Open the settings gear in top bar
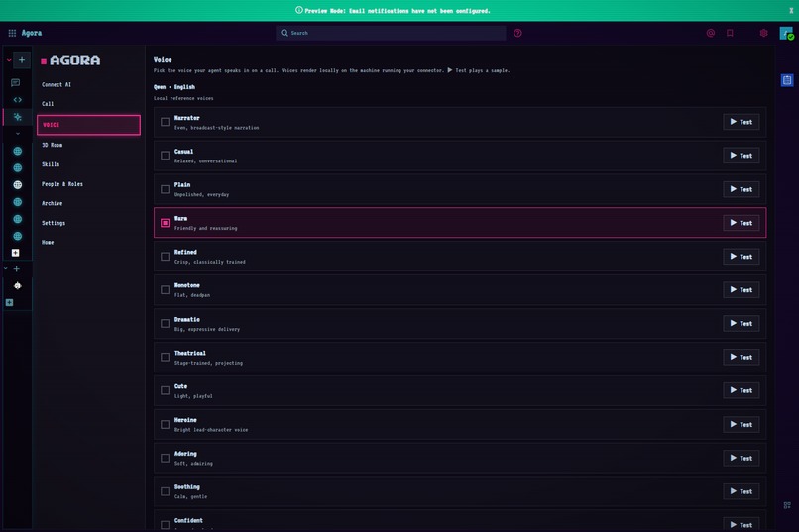Image resolution: width=799 pixels, height=532 pixels. click(x=763, y=33)
